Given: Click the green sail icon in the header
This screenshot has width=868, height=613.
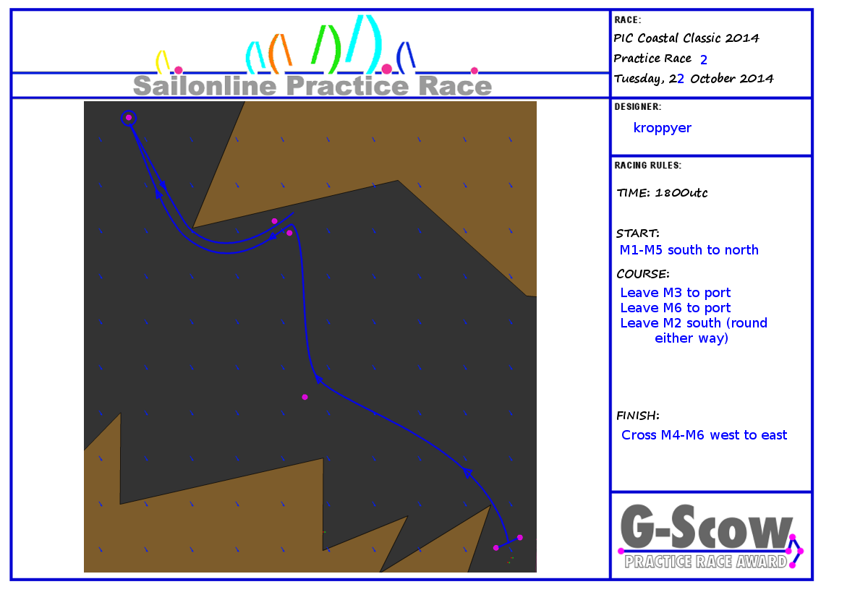Looking at the screenshot, I should coord(325,49).
